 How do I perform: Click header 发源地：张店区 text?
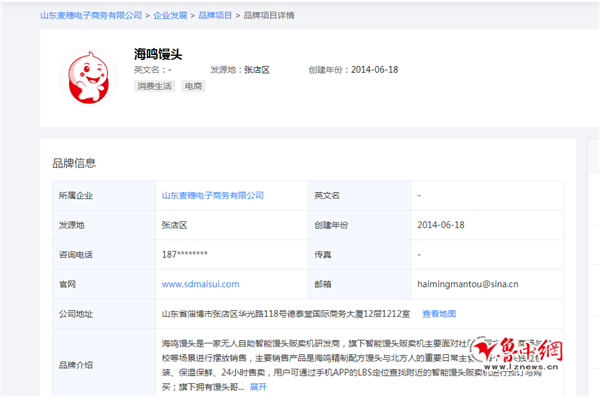(x=240, y=70)
